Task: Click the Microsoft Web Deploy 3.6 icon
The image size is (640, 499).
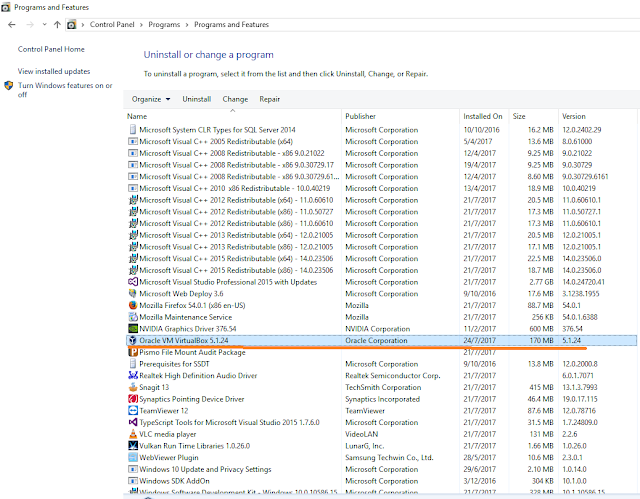Action: click(x=133, y=293)
